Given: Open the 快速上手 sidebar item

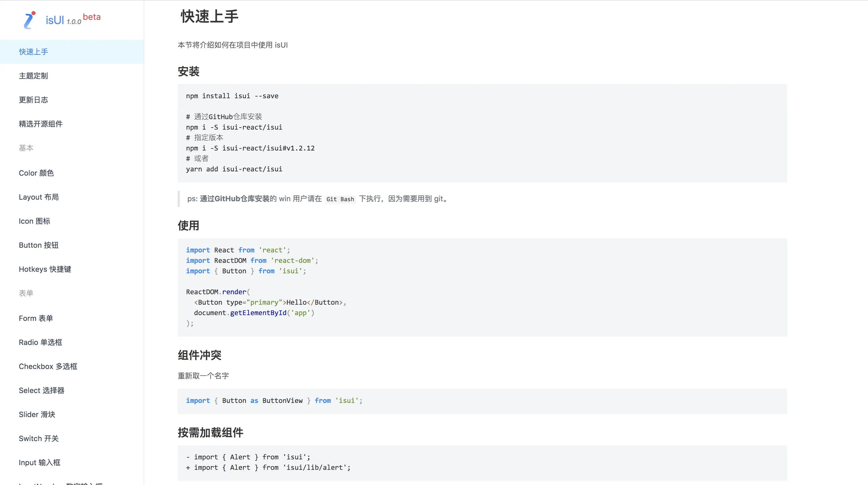Looking at the screenshot, I should point(33,52).
